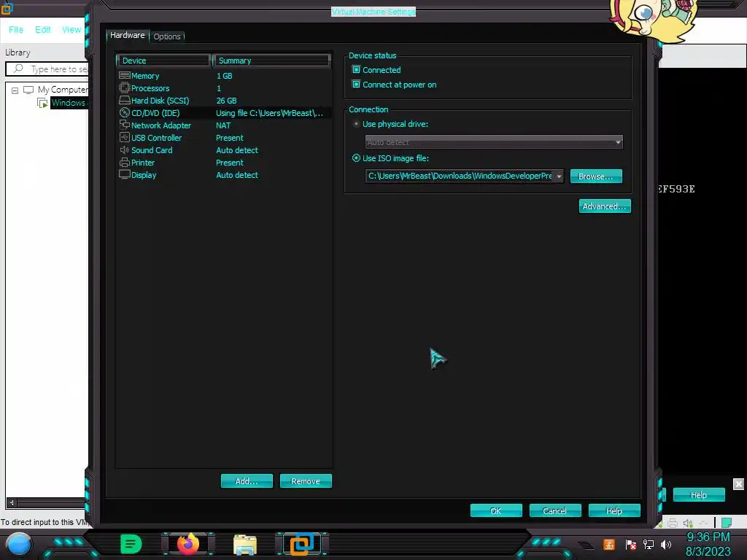Viewport: 747px width, 560px height.
Task: Click the library search magnifier icon
Action: 18,69
